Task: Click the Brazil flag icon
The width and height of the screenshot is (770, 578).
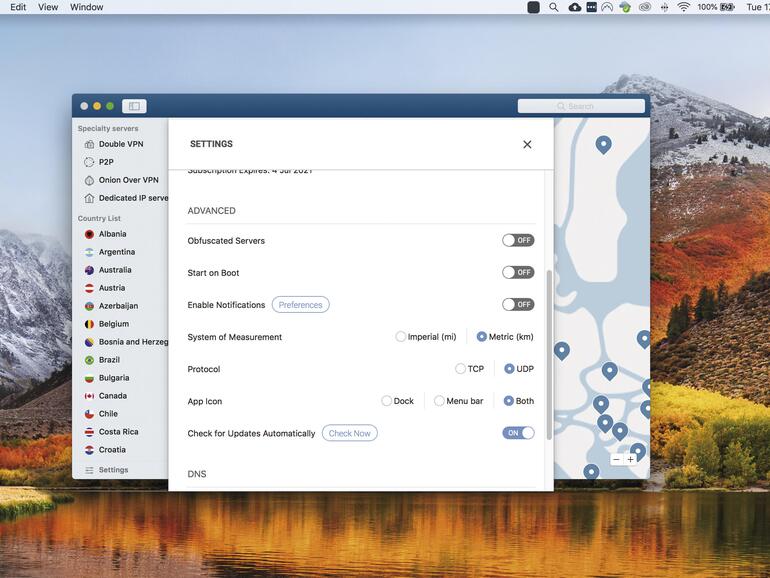Action: tap(89, 360)
